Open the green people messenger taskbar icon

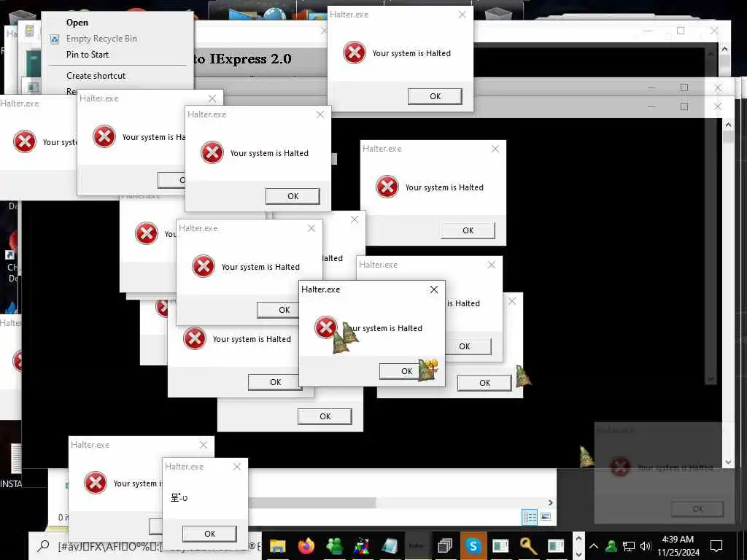pos(334,545)
